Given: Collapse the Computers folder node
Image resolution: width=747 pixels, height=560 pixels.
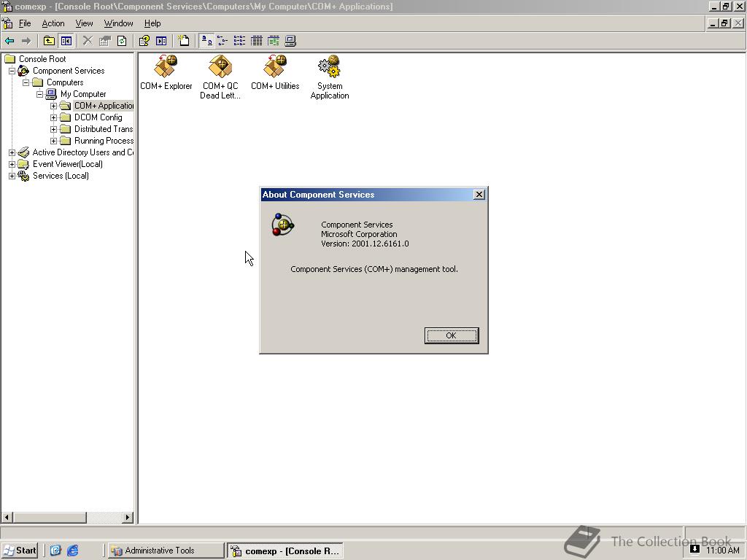Looking at the screenshot, I should 26,83.
